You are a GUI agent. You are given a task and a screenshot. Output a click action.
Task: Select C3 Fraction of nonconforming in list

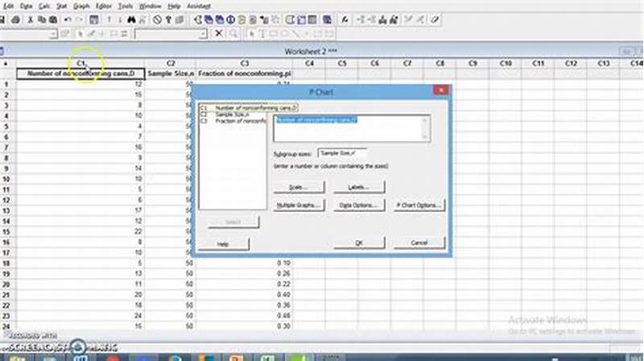click(233, 122)
